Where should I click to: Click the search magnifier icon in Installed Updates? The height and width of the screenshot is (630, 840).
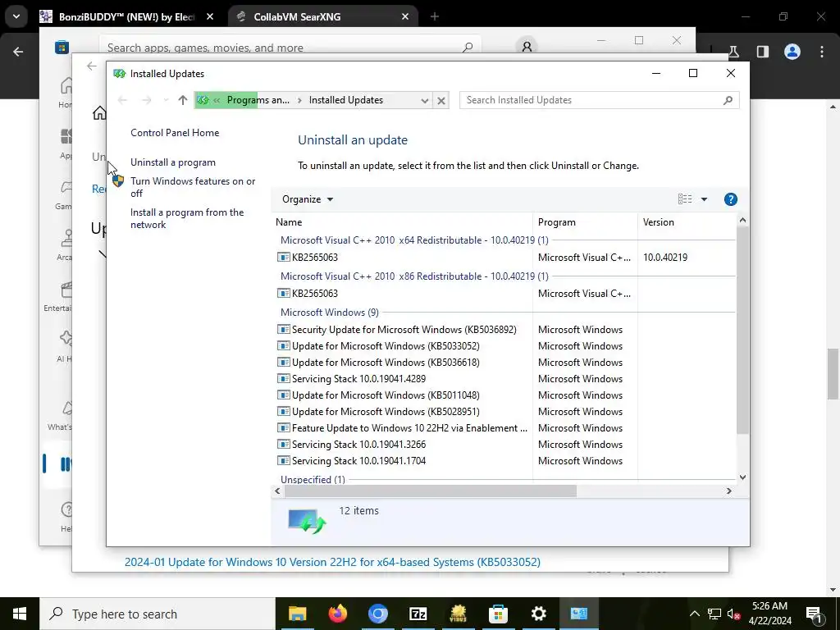coord(728,100)
